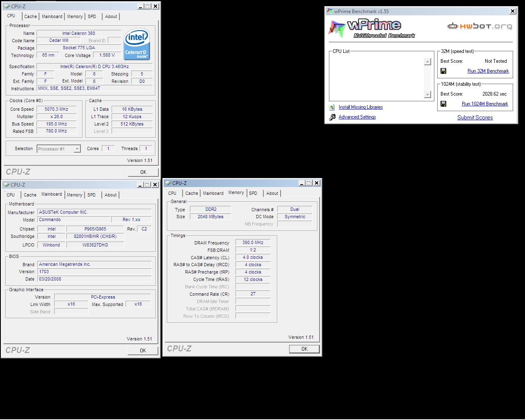The width and height of the screenshot is (525, 420).
Task: Click the Winbond LPCIO field
Action: coord(51,245)
